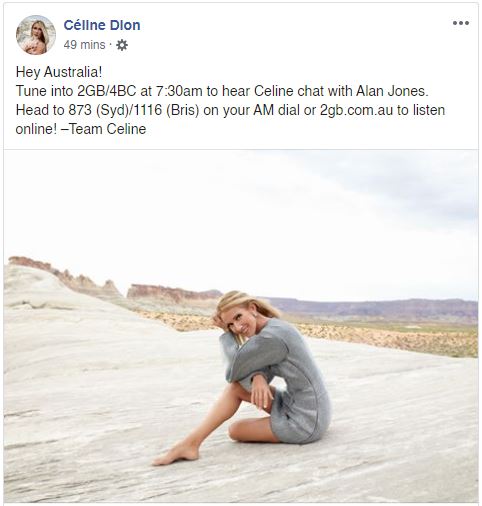Select the 'Hey Australia!' opening line

tap(59, 72)
